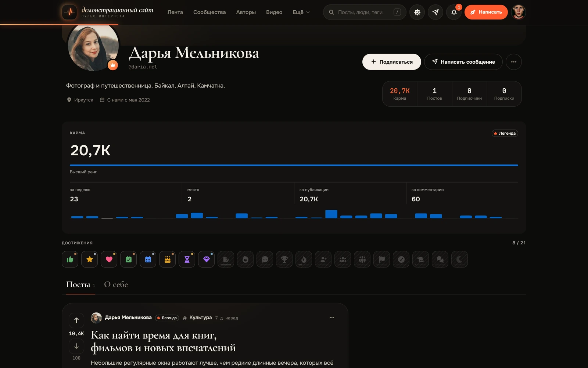Click 'С нами с мая 2022' date text
The width and height of the screenshot is (588, 368).
(x=125, y=100)
